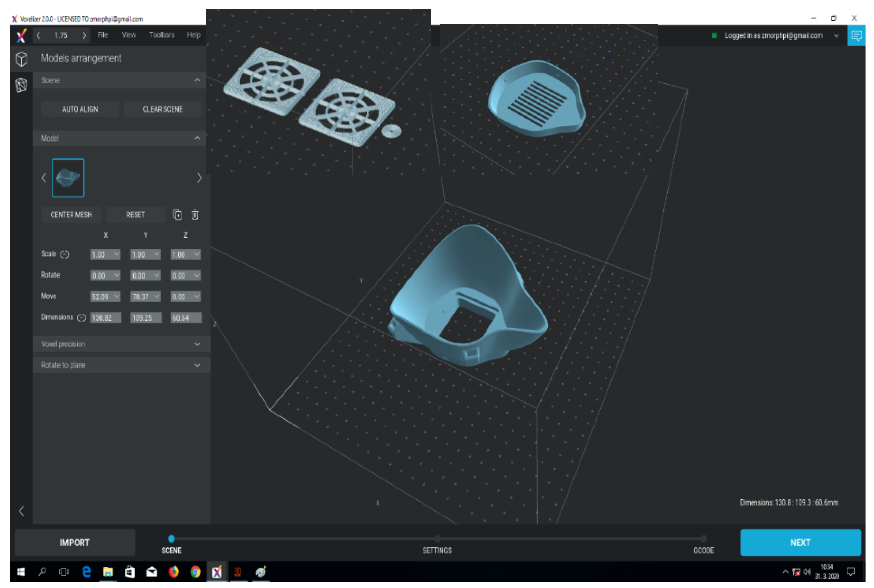Toggle the Dimensions uniform lock

pos(81,318)
